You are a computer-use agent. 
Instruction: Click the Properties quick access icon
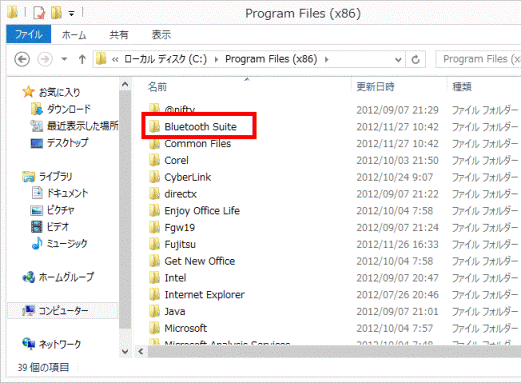39,13
